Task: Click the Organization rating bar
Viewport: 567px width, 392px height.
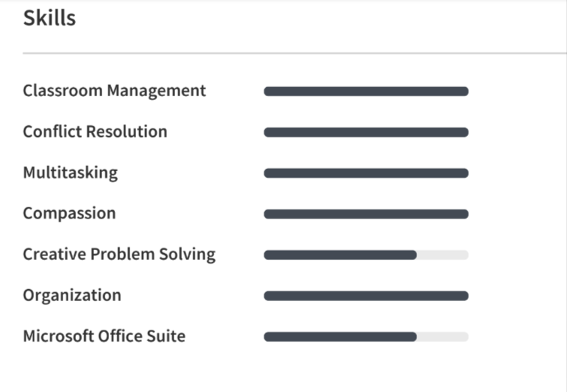Action: tap(366, 296)
